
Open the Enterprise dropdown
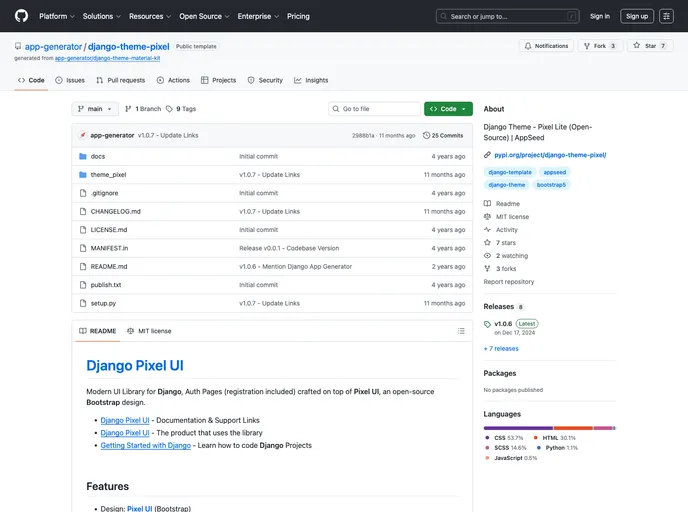tap(258, 16)
